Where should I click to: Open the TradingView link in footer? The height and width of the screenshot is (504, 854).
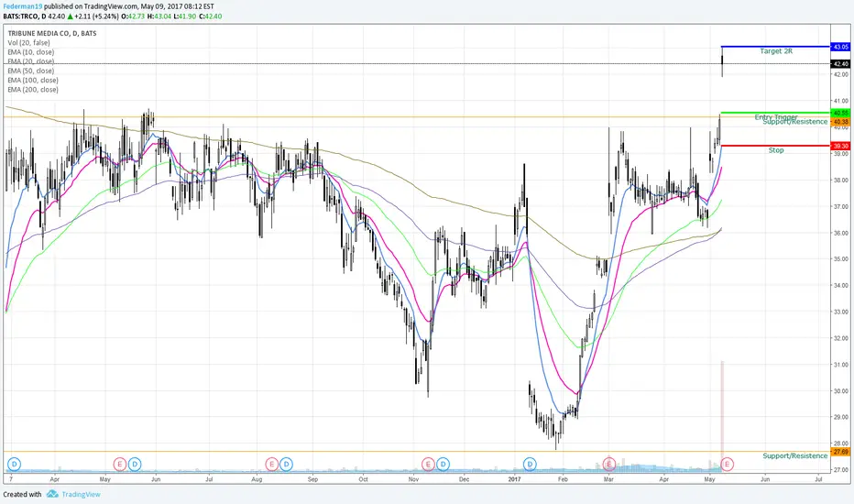[x=81, y=494]
